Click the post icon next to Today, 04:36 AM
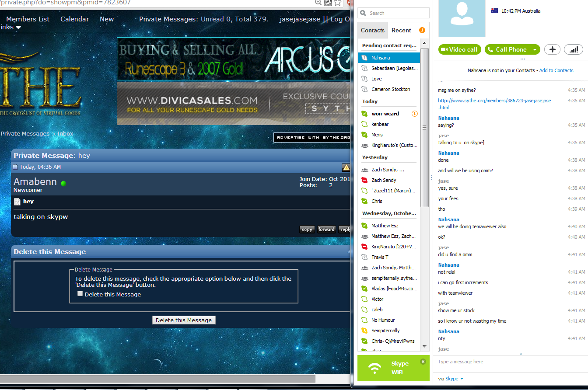Screen dimensions: 588x390 coord(15,167)
